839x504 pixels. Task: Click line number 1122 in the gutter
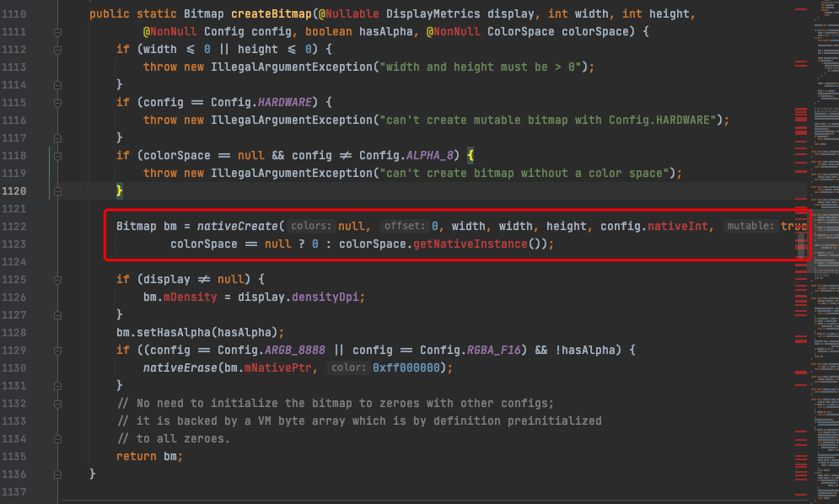pos(13,227)
